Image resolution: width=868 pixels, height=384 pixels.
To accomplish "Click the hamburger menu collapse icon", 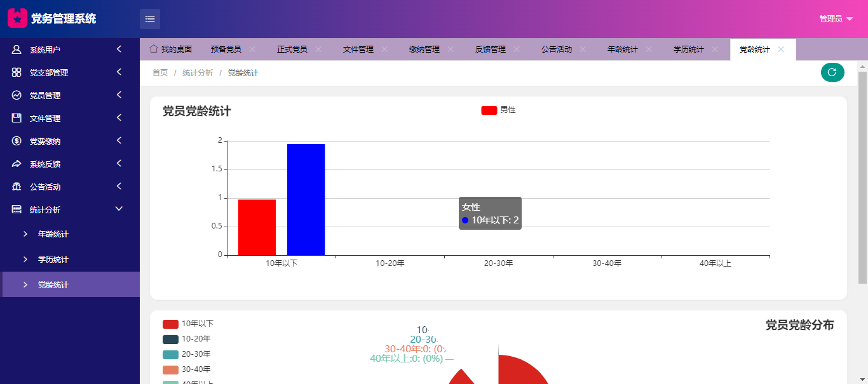I will pyautogui.click(x=150, y=19).
